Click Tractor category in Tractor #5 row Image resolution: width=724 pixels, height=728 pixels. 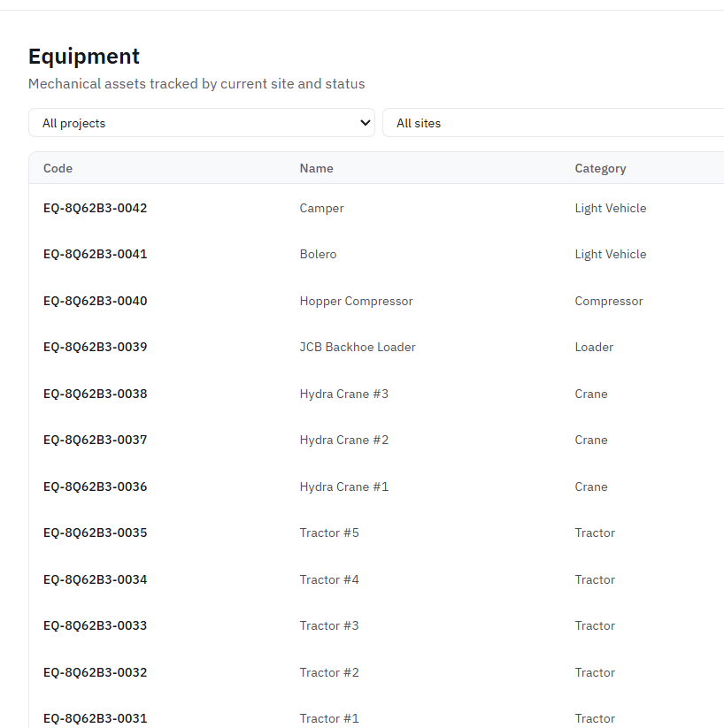pyautogui.click(x=595, y=533)
